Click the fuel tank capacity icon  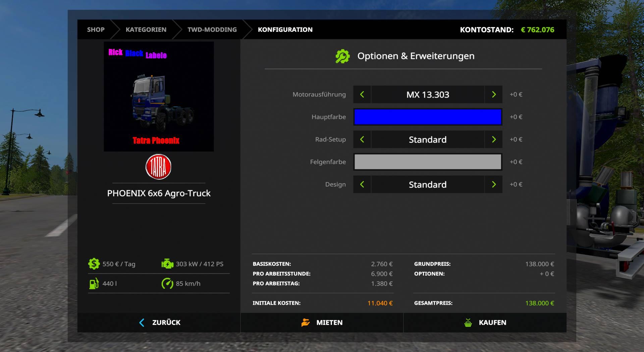tap(94, 284)
